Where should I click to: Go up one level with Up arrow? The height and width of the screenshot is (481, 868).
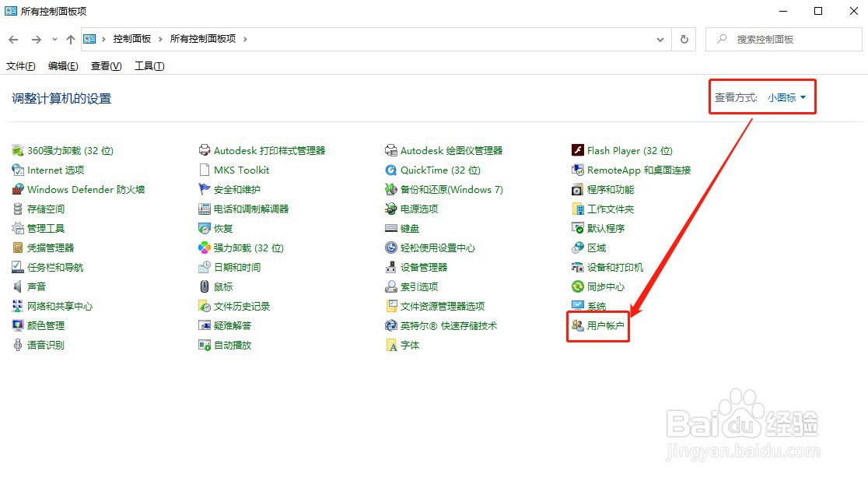coord(71,40)
